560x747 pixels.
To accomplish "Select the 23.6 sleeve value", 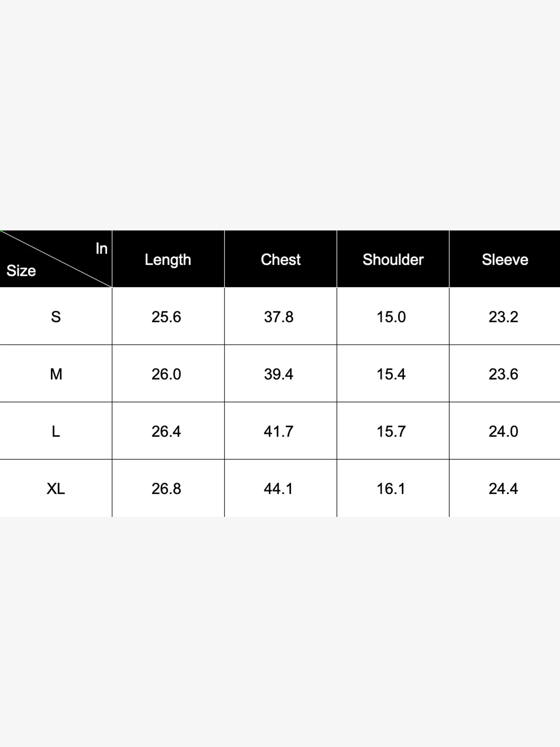I will [503, 374].
